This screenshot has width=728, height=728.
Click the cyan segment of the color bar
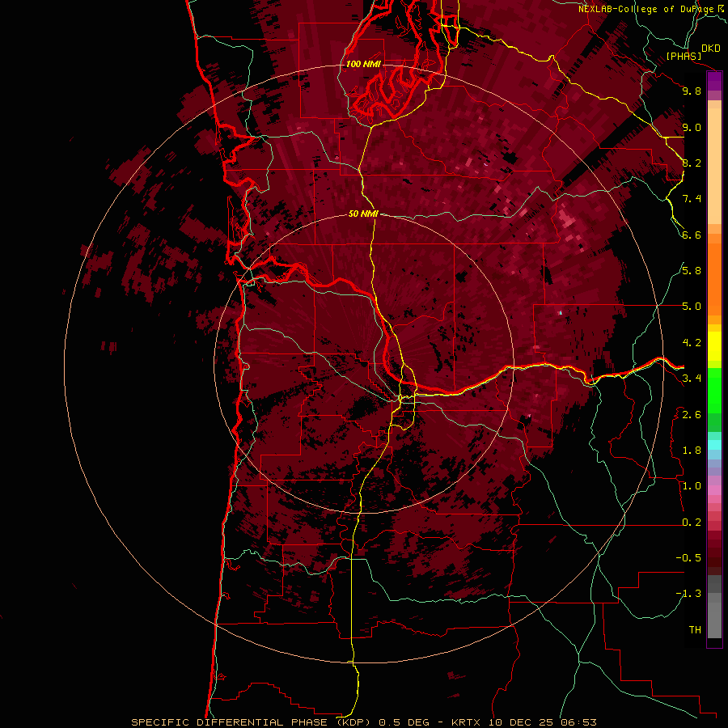[714, 445]
